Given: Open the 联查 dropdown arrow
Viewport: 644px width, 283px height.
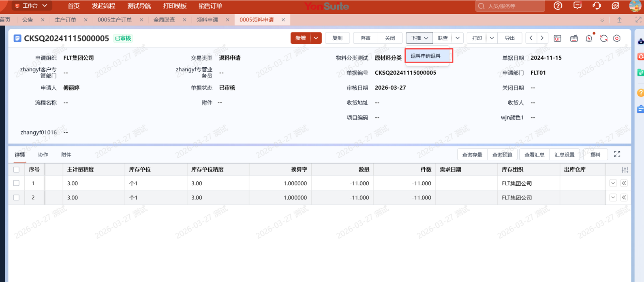Looking at the screenshot, I should point(458,38).
